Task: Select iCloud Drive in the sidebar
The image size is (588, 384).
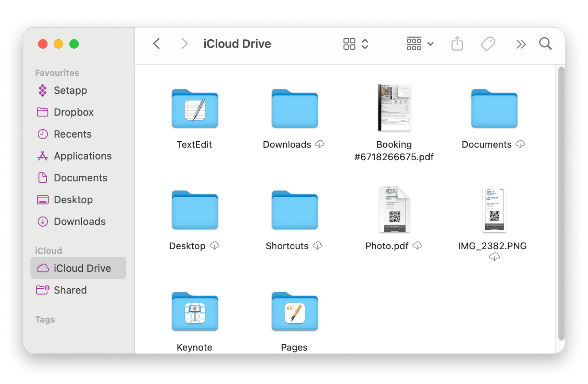Action: [78, 268]
